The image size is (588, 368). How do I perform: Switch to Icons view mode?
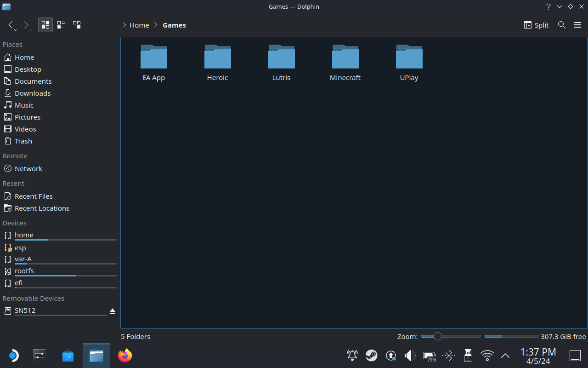tap(45, 25)
